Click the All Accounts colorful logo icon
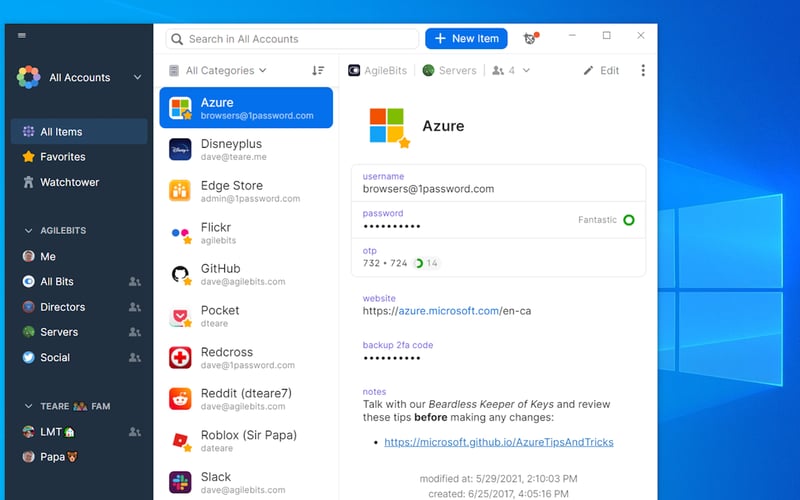The height and width of the screenshot is (500, 800). 29,77
